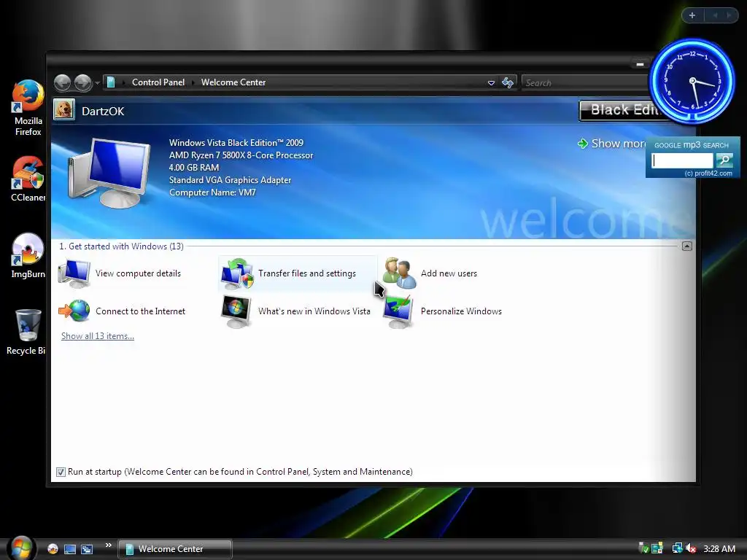Click the Welcome Center breadcrumb
The width and height of the screenshot is (747, 560).
click(x=233, y=82)
